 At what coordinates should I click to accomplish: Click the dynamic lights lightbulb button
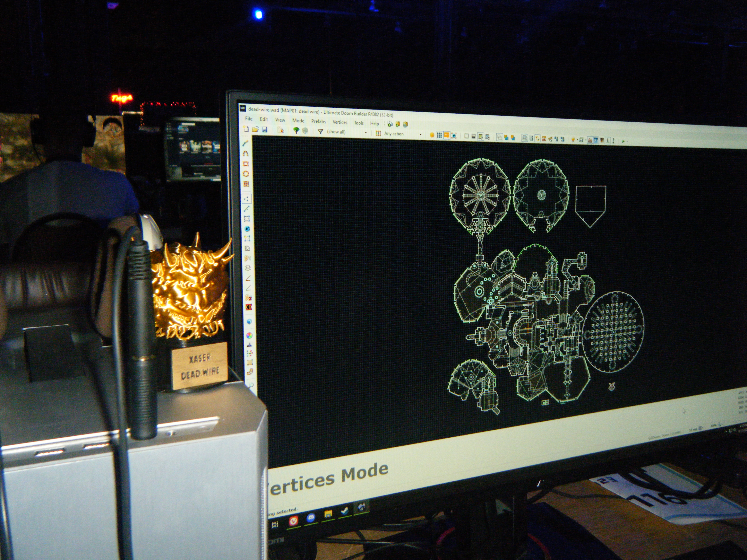point(573,140)
